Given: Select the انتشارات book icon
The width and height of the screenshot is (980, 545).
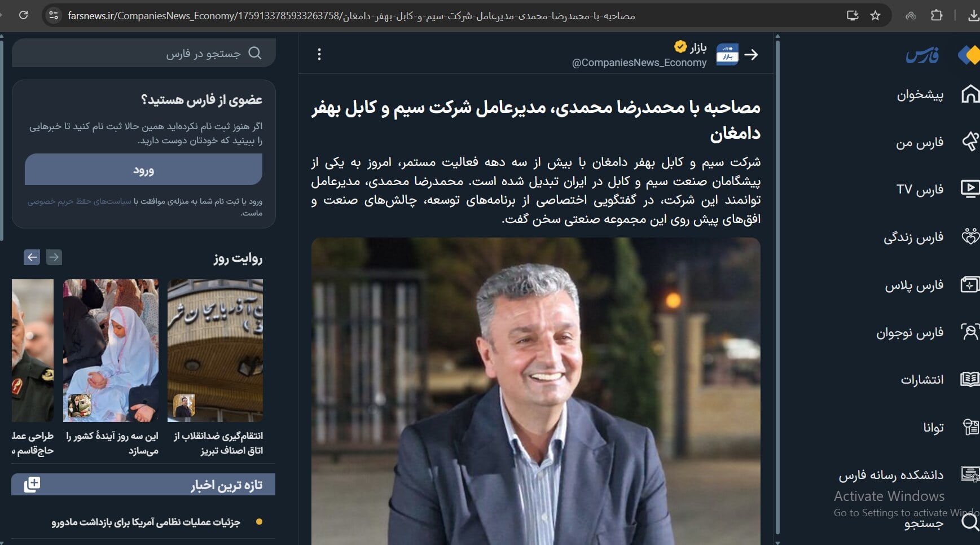Looking at the screenshot, I should (x=970, y=380).
